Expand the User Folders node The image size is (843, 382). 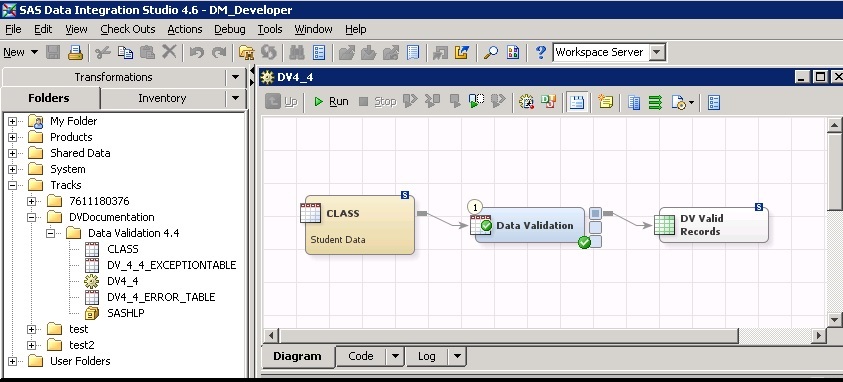click(x=12, y=362)
